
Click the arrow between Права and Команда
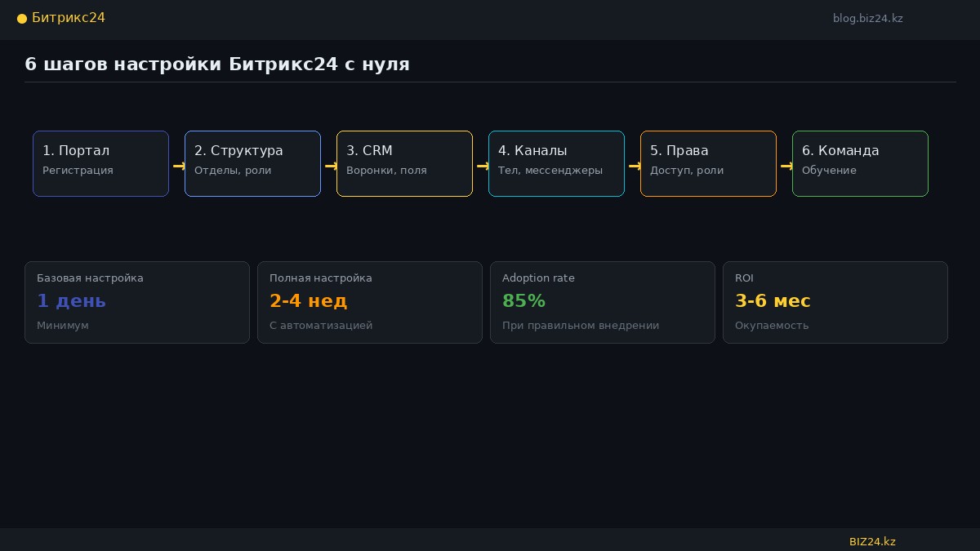[786, 166]
